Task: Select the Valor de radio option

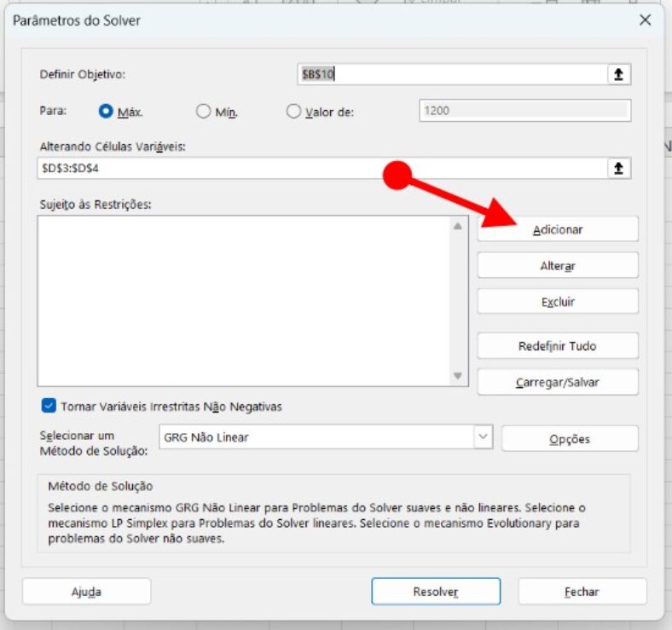Action: [x=294, y=111]
